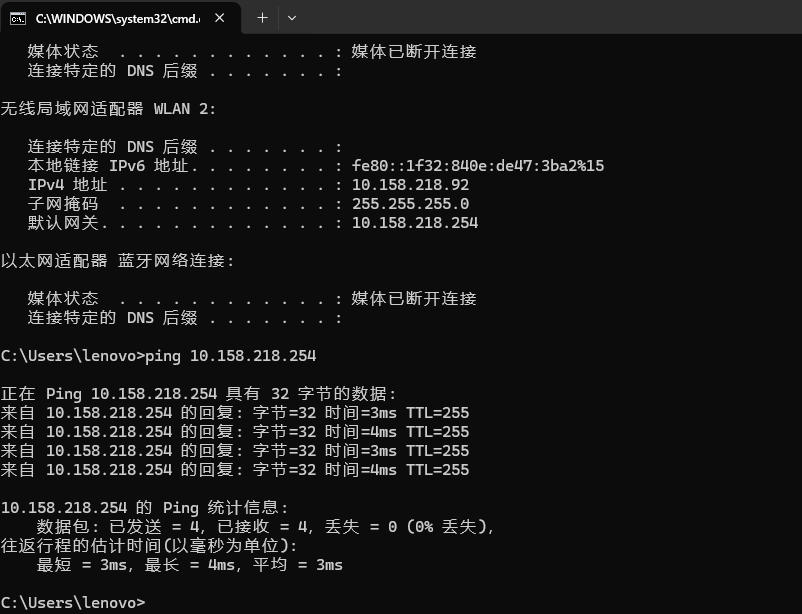Click the last ping reply line

tap(234, 470)
